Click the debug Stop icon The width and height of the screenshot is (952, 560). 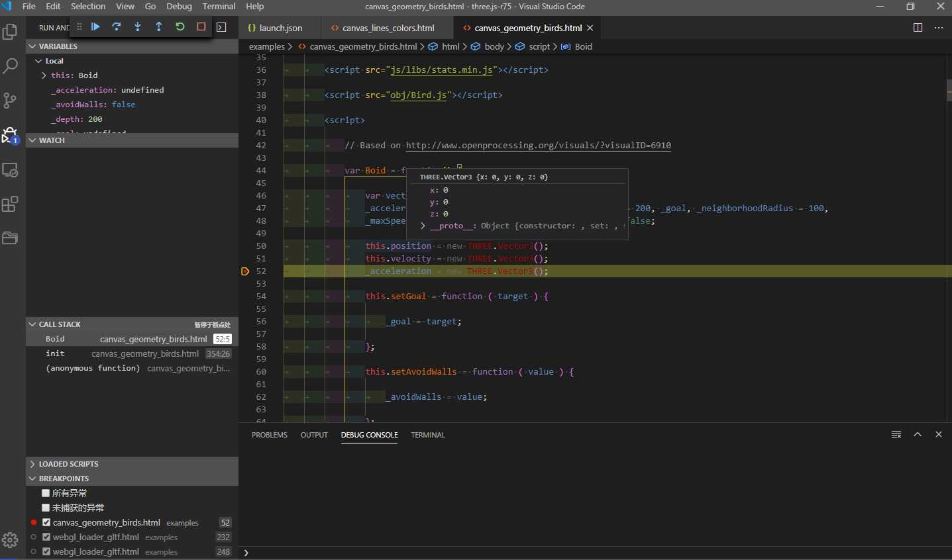click(201, 26)
